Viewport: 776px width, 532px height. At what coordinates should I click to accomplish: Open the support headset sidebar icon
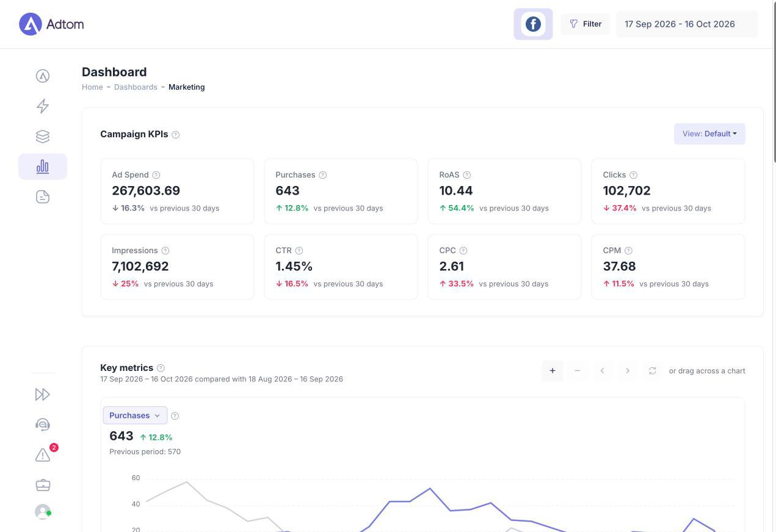(x=43, y=425)
